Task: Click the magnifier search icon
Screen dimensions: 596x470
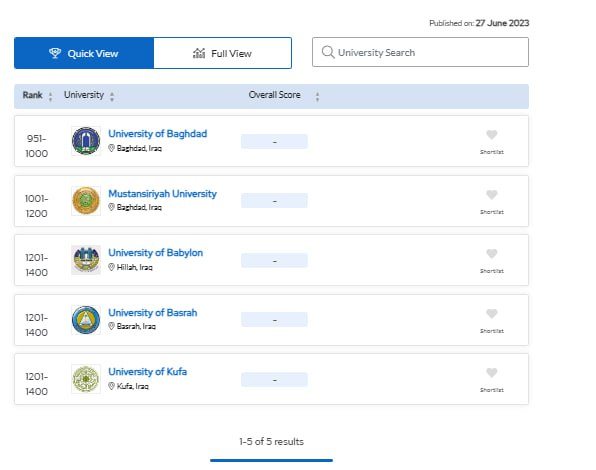Action: (x=328, y=52)
